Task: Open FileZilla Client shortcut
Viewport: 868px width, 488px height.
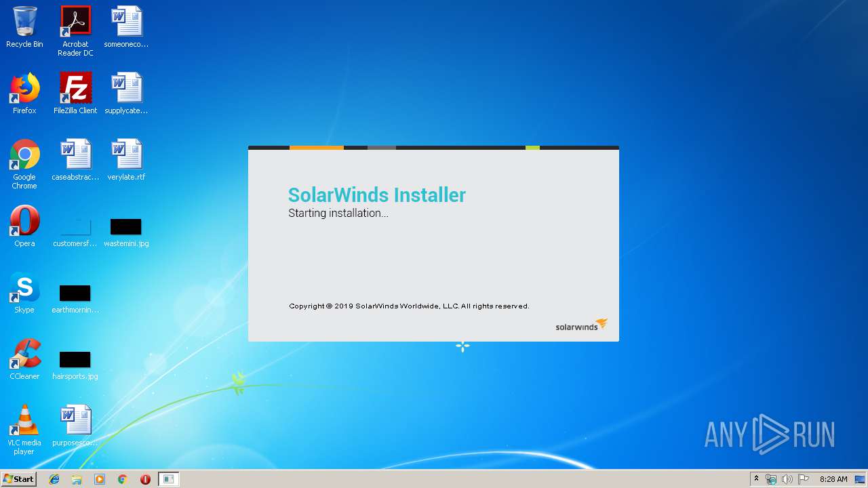Action: (75, 94)
